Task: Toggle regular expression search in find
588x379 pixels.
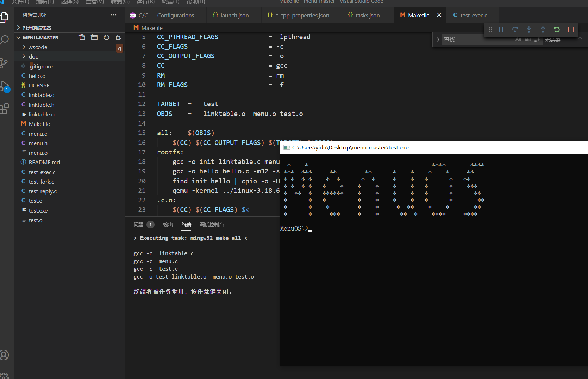Action: (x=537, y=40)
